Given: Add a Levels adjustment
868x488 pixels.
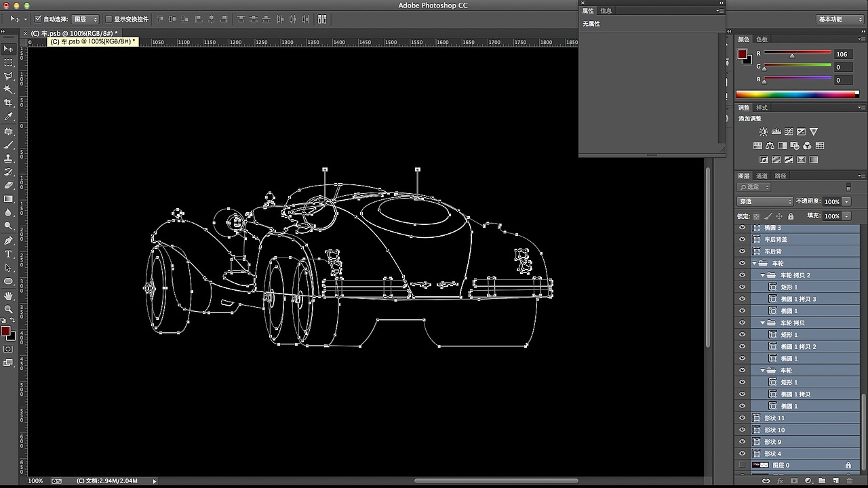Looking at the screenshot, I should click(x=776, y=131).
